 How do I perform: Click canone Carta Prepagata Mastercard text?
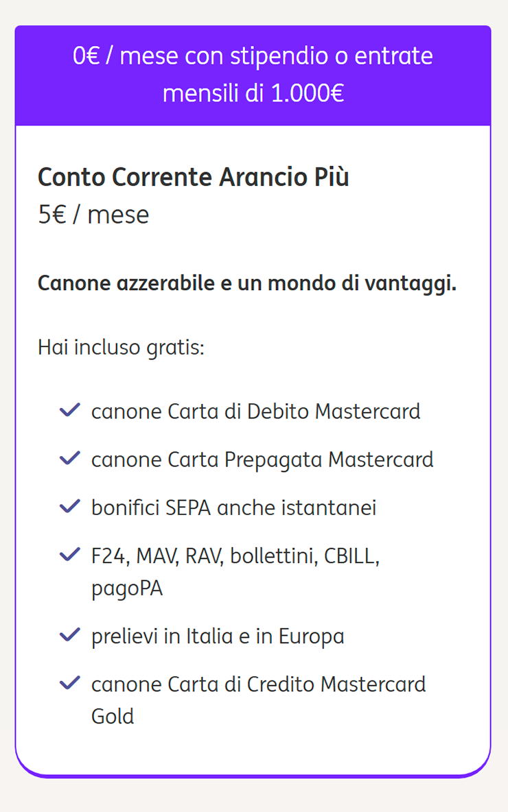coord(262,460)
